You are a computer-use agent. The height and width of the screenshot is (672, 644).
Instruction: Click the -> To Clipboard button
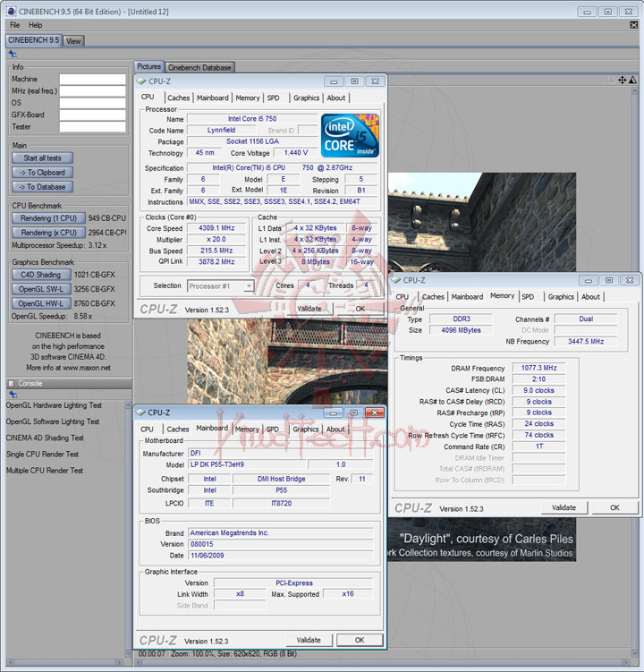pos(42,173)
